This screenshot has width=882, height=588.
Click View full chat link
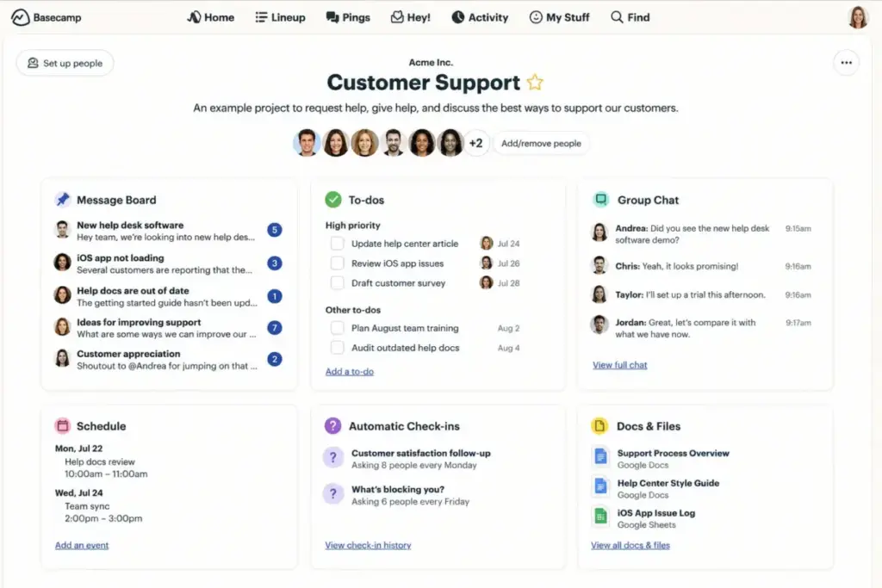point(620,365)
